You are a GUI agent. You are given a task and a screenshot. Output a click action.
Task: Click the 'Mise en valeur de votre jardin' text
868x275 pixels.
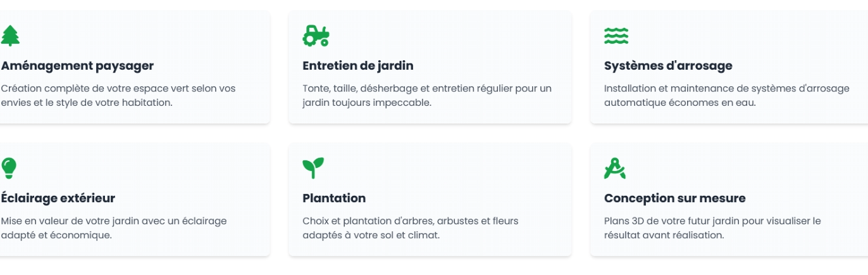114,227
